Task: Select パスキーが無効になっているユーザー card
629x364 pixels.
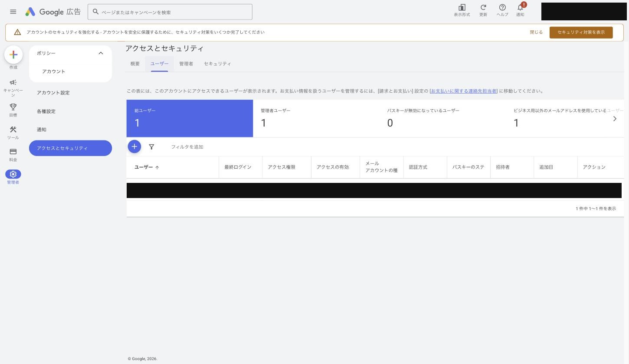Action: coord(443,118)
